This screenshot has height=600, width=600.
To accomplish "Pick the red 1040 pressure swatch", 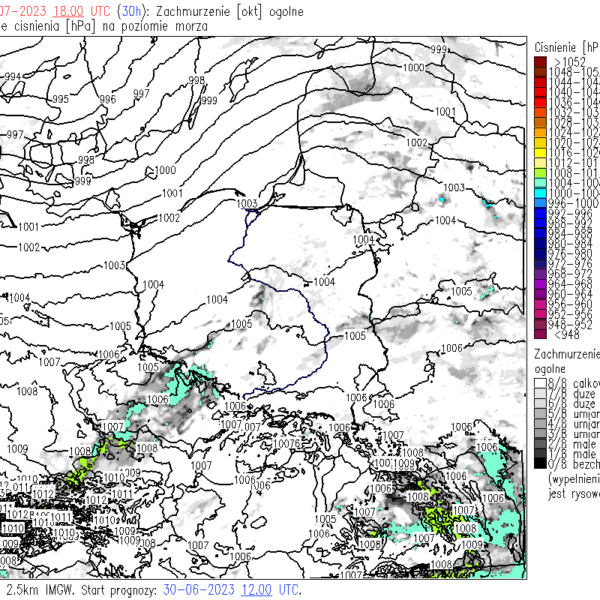I will pos(540,92).
